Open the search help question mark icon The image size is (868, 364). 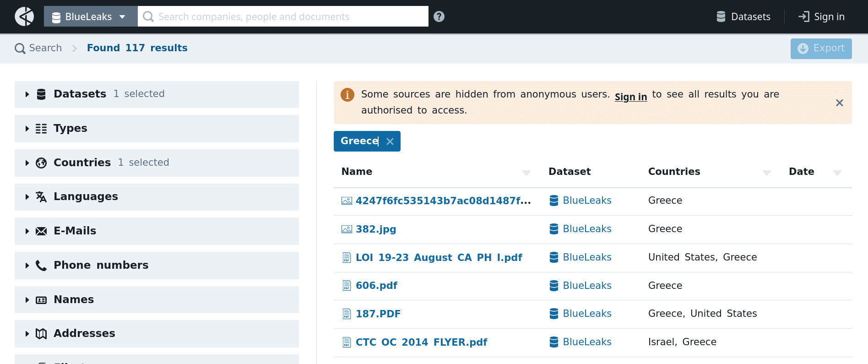[x=439, y=16]
